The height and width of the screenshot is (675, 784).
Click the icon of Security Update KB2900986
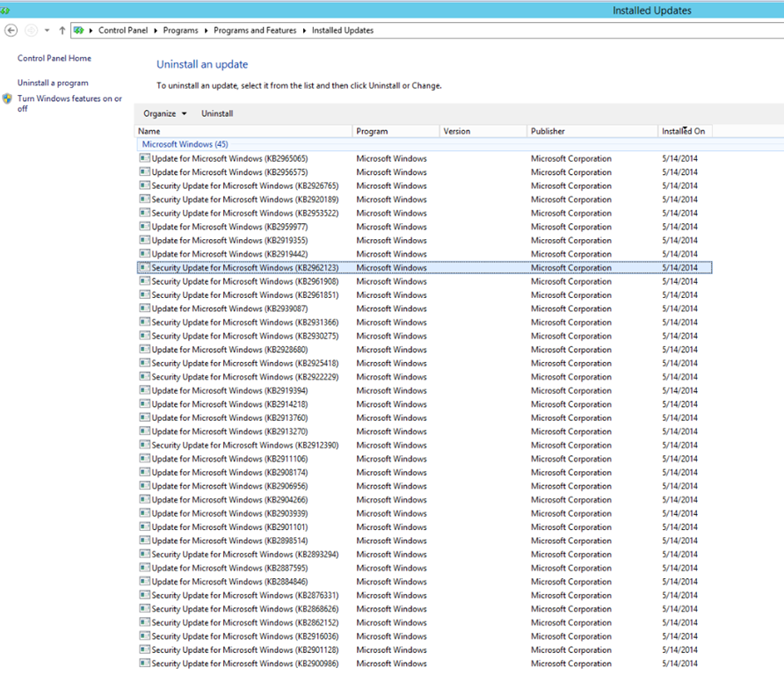144,664
